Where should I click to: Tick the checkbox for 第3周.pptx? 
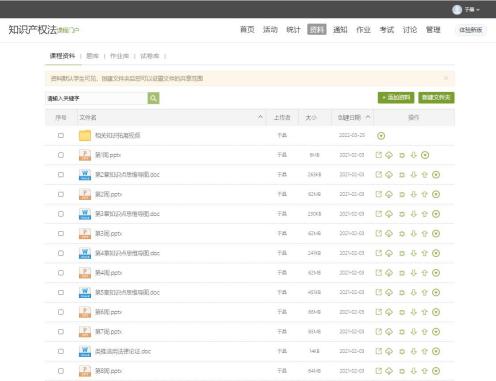61,233
